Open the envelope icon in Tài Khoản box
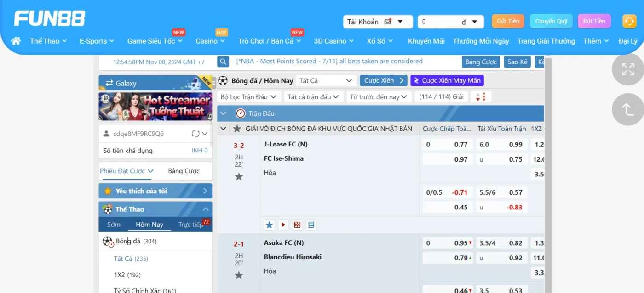Image resolution: width=644 pixels, height=293 pixels. 388,21
